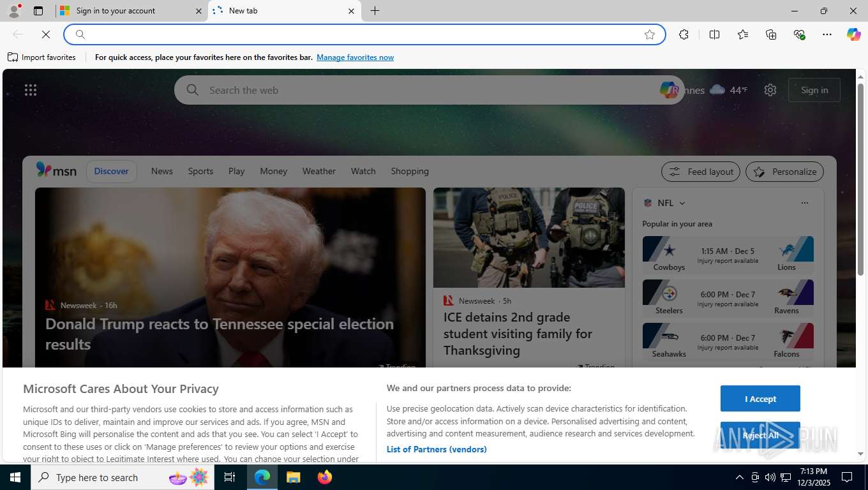This screenshot has width=868, height=490.
Task: Close the New tab tab
Action: click(x=351, y=11)
